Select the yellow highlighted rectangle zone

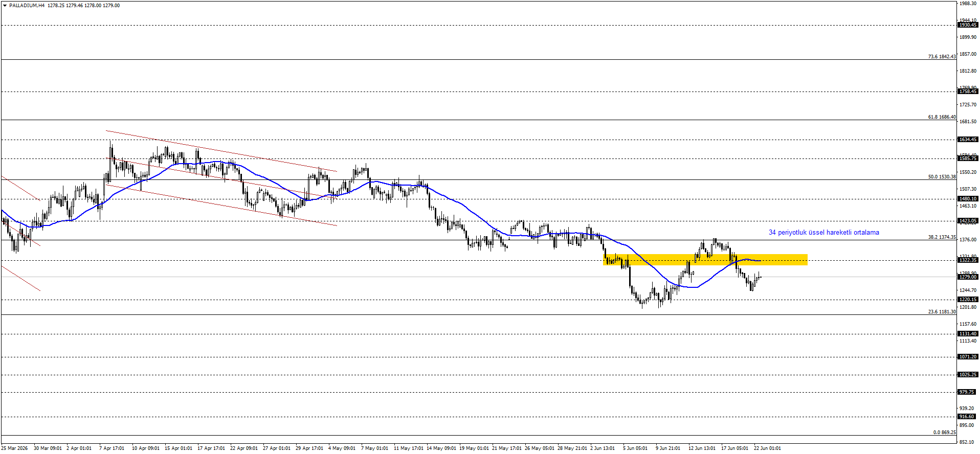tap(705, 260)
